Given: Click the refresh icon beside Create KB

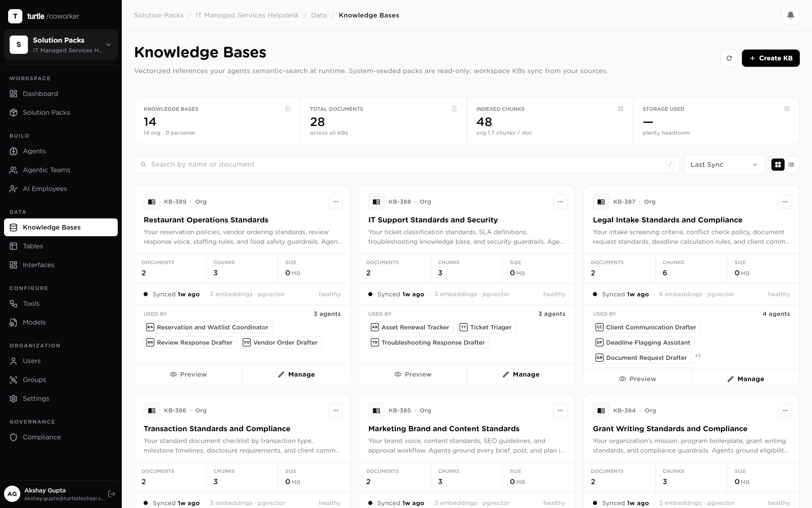Looking at the screenshot, I should click(x=729, y=58).
